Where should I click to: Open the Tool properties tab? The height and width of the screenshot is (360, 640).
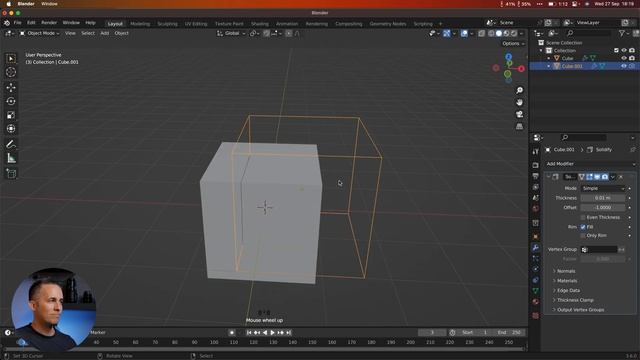pyautogui.click(x=536, y=151)
